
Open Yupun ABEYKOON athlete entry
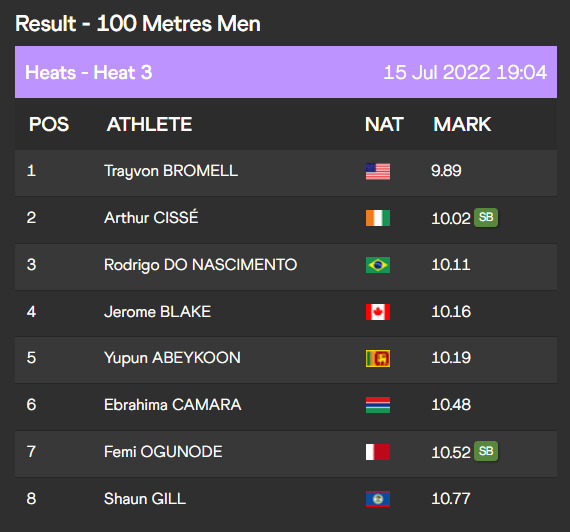click(x=172, y=358)
